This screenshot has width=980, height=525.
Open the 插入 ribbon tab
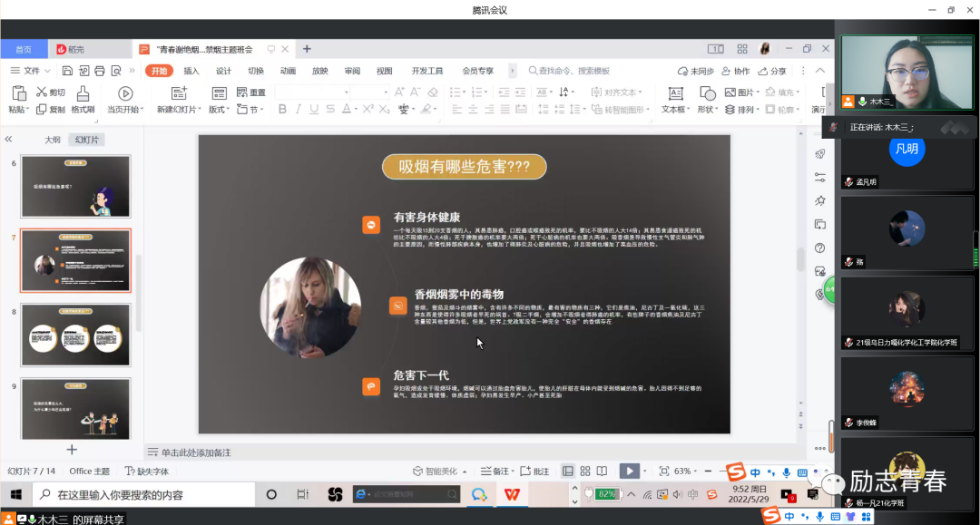(x=191, y=71)
